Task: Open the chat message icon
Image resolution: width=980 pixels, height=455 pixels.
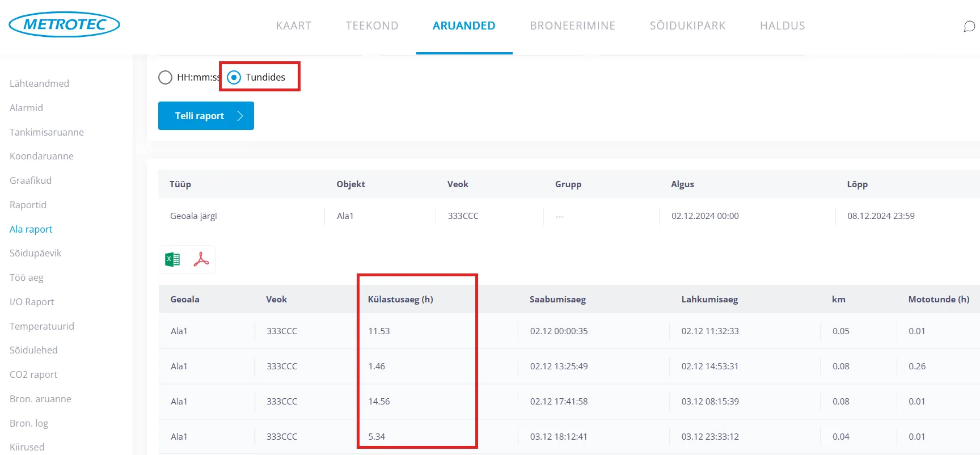Action: click(969, 26)
